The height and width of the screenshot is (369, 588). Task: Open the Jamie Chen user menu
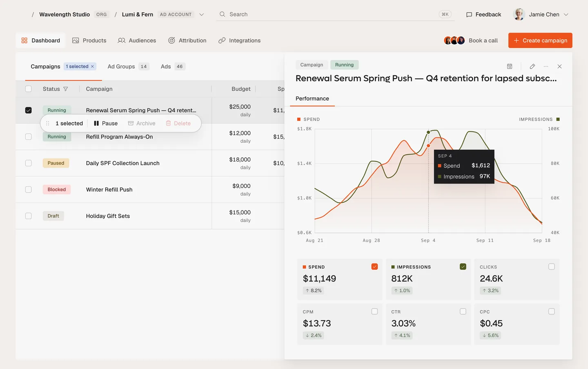541,14
